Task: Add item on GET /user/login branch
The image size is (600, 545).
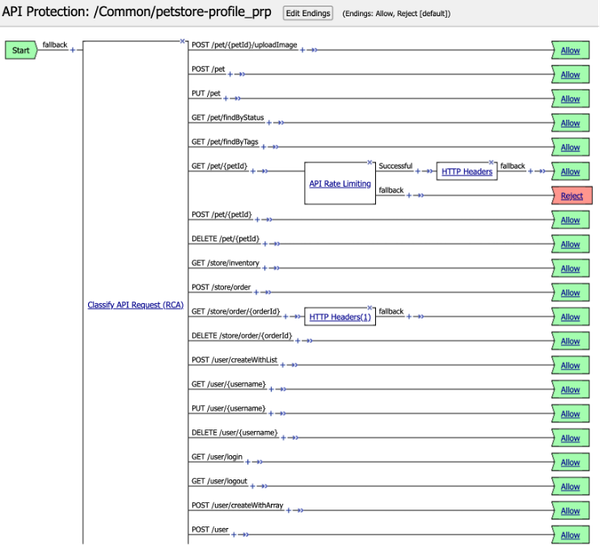Action: coord(248,462)
